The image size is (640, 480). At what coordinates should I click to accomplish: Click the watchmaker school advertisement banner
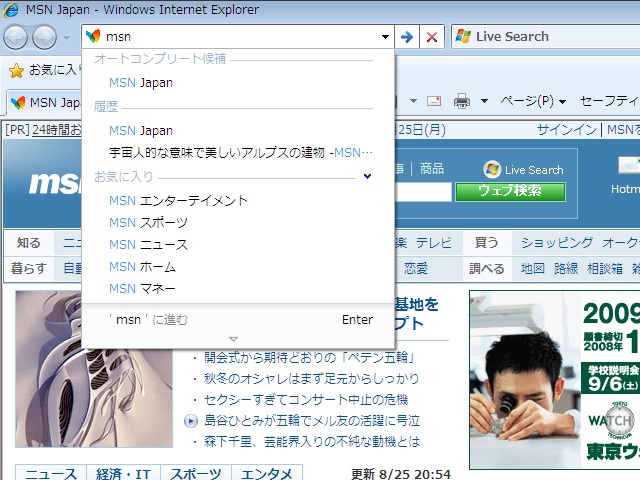tap(555, 380)
